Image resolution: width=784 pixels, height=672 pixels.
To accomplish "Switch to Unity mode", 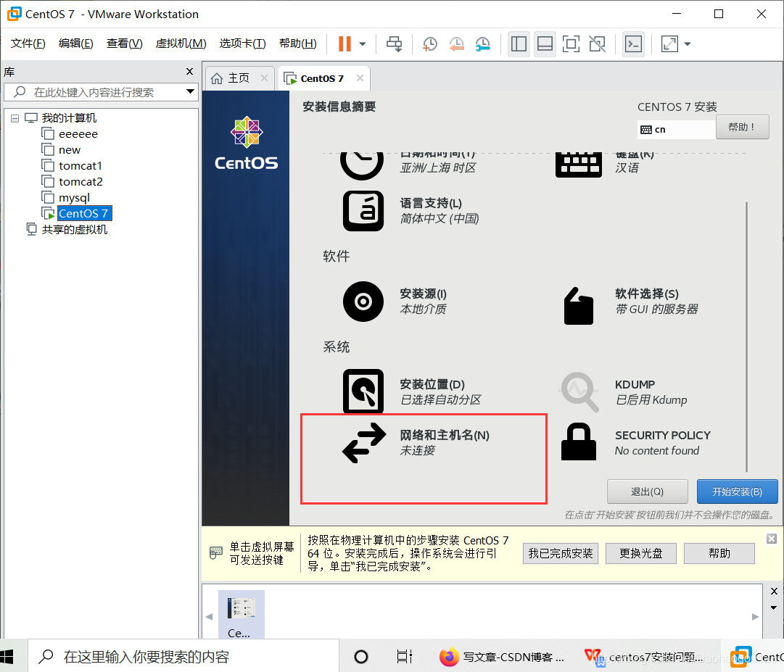I will [597, 44].
